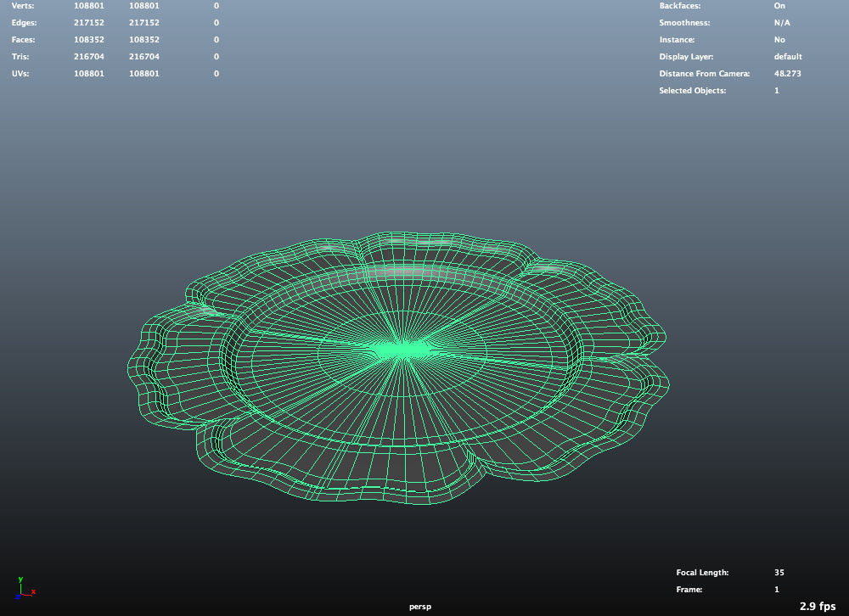Click the '2.9 fps' frame rate readout
Image resolution: width=849 pixels, height=616 pixels.
pyautogui.click(x=818, y=607)
